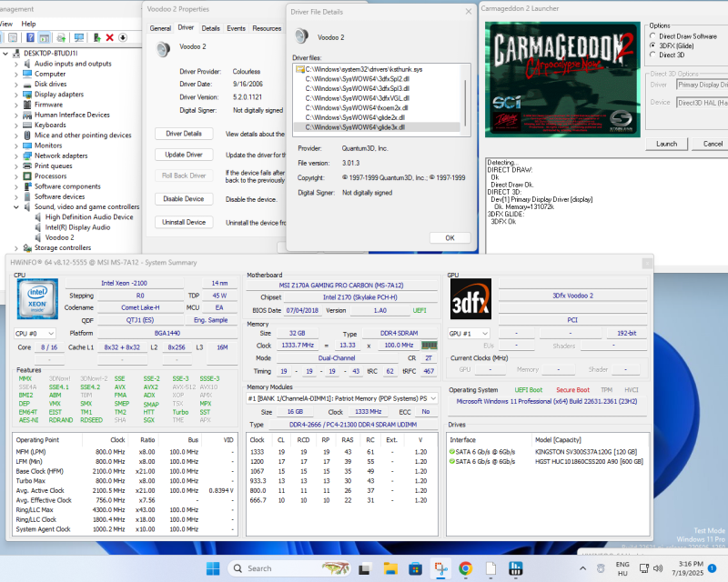Switch to the Details tab

pos(211,28)
